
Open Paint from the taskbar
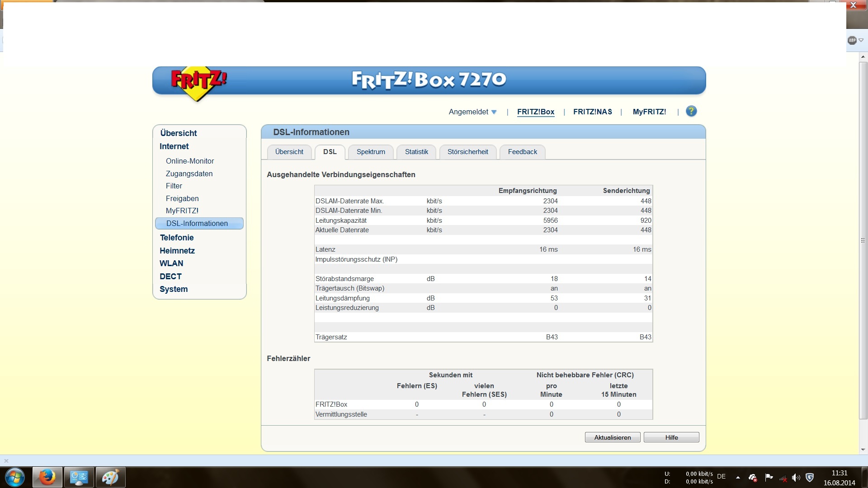(110, 477)
